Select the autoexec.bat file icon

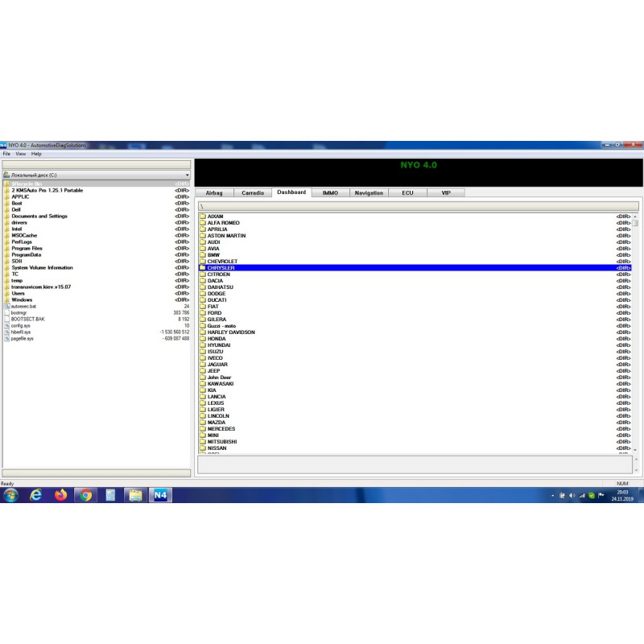6,307
